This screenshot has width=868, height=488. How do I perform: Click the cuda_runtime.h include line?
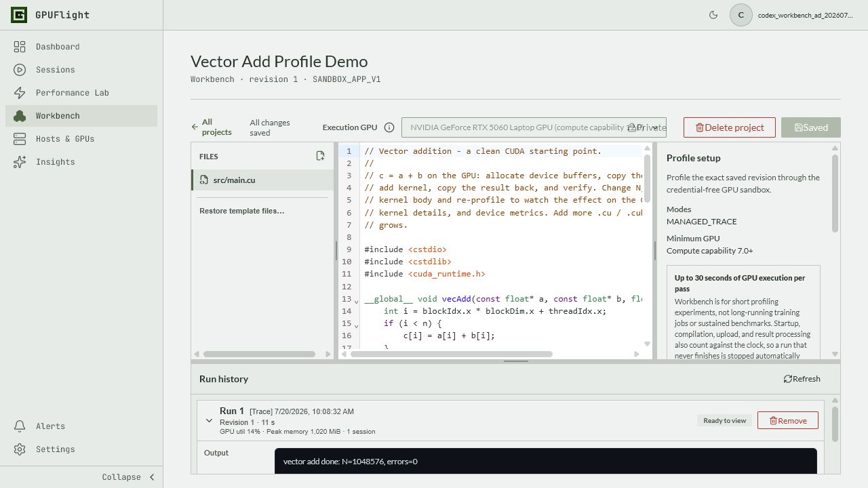pyautogui.click(x=425, y=274)
